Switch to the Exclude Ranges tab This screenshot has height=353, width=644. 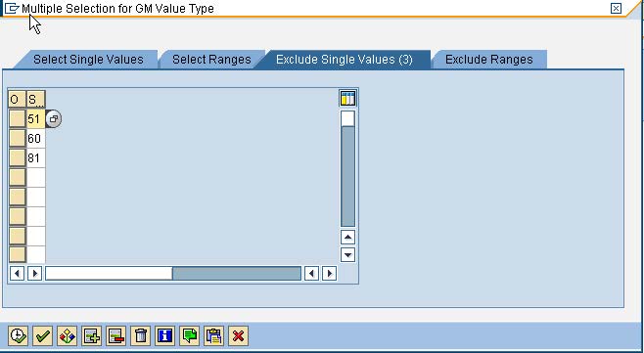pos(488,60)
